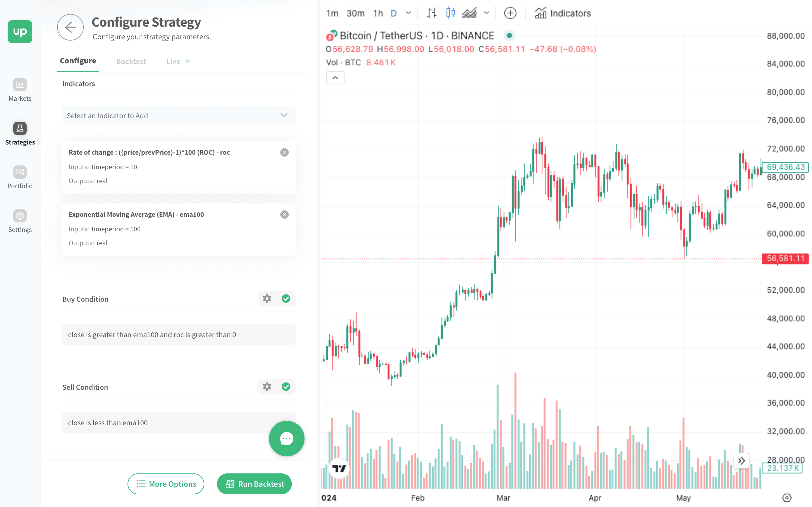Open Buy Condition gear settings
The image size is (812, 507).
coord(267,298)
